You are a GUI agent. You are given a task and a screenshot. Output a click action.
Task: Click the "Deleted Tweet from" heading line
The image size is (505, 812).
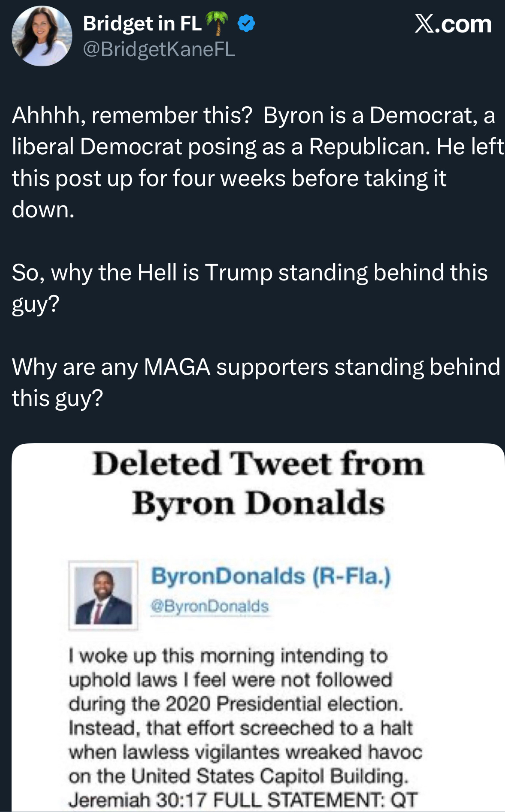(258, 464)
